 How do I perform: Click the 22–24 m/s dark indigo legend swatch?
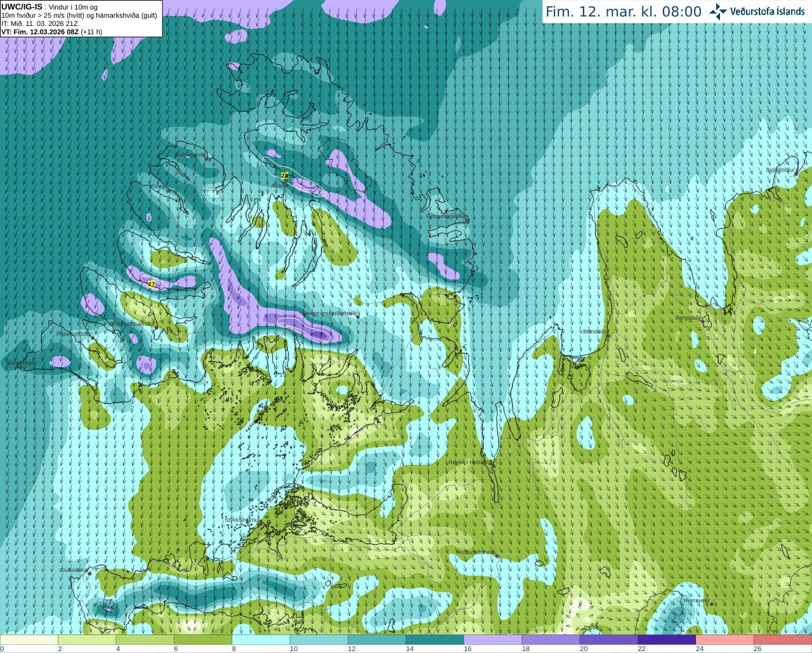click(667, 640)
